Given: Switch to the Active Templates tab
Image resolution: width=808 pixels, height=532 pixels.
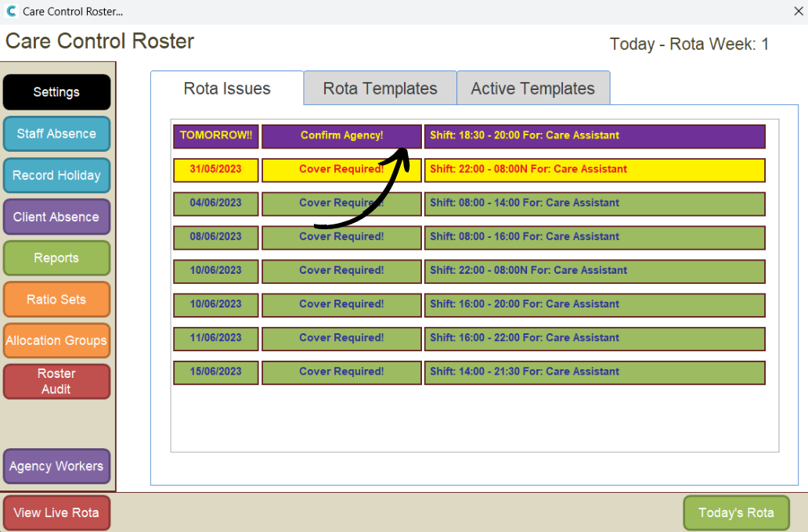Looking at the screenshot, I should pos(533,88).
